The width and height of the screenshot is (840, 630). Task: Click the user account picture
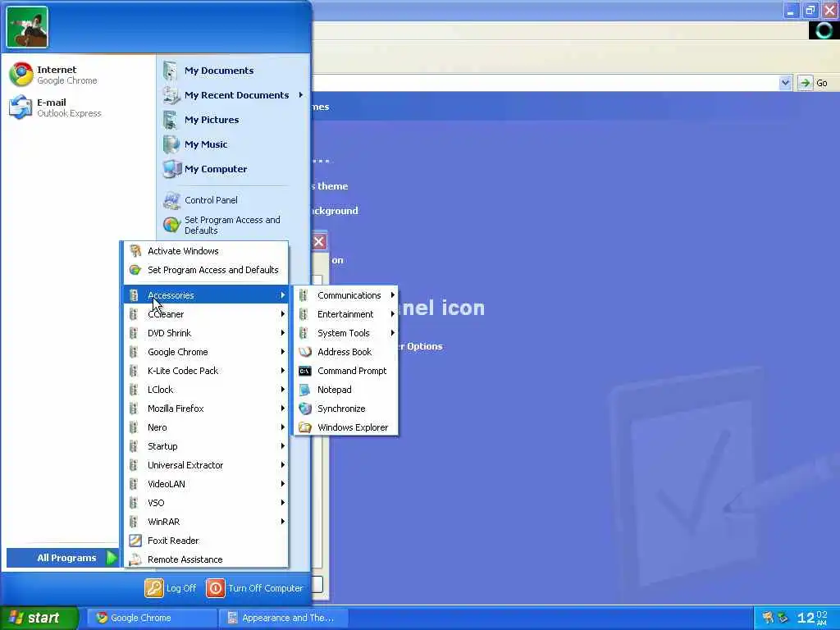coord(27,27)
